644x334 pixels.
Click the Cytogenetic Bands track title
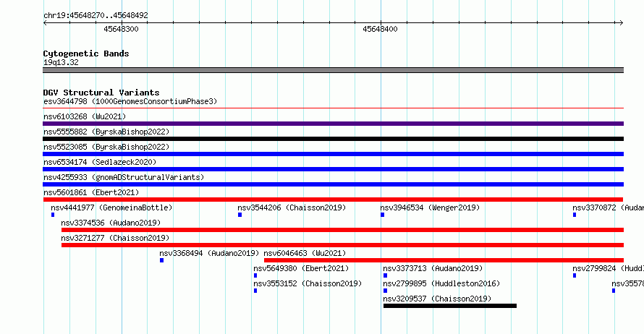pos(86,53)
